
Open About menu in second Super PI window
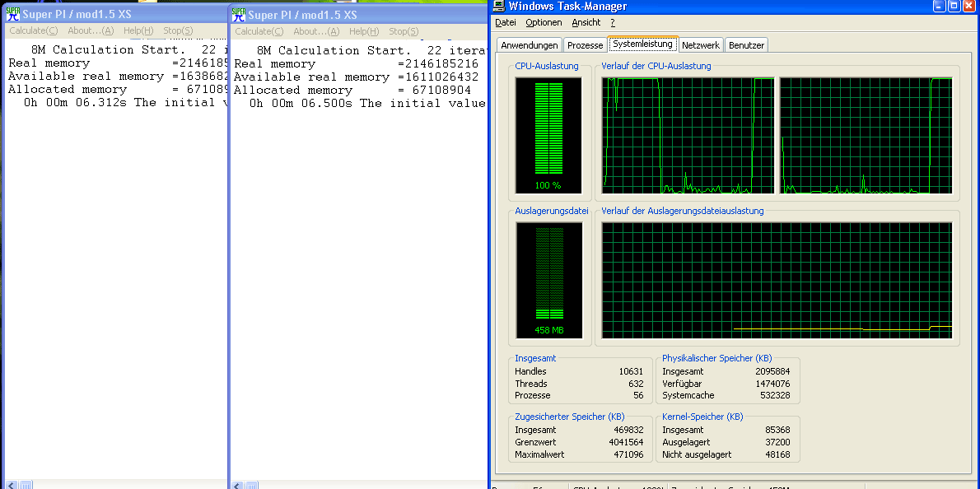tap(316, 31)
